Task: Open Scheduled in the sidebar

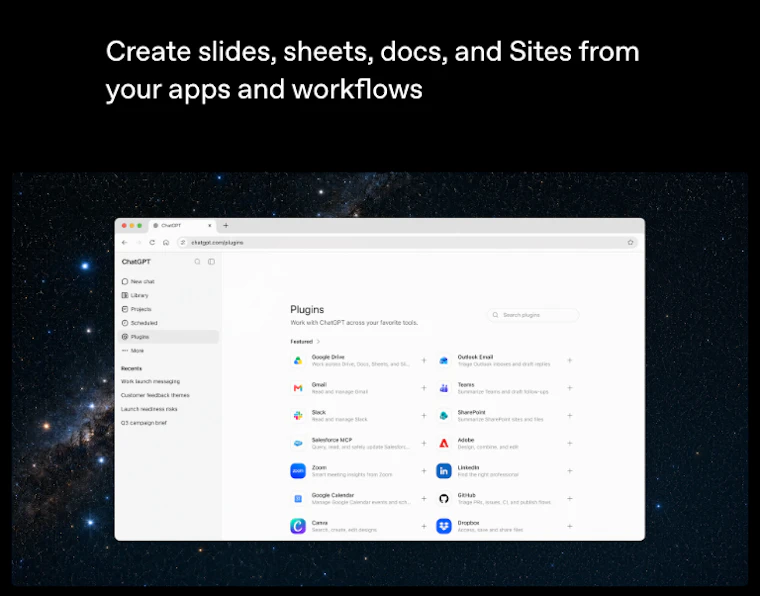Action: pyautogui.click(x=168, y=323)
